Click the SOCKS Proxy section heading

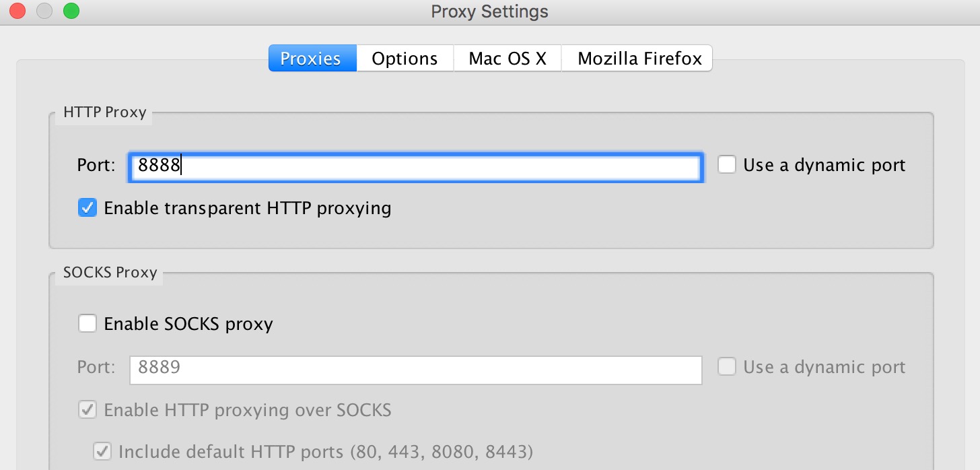pos(110,273)
